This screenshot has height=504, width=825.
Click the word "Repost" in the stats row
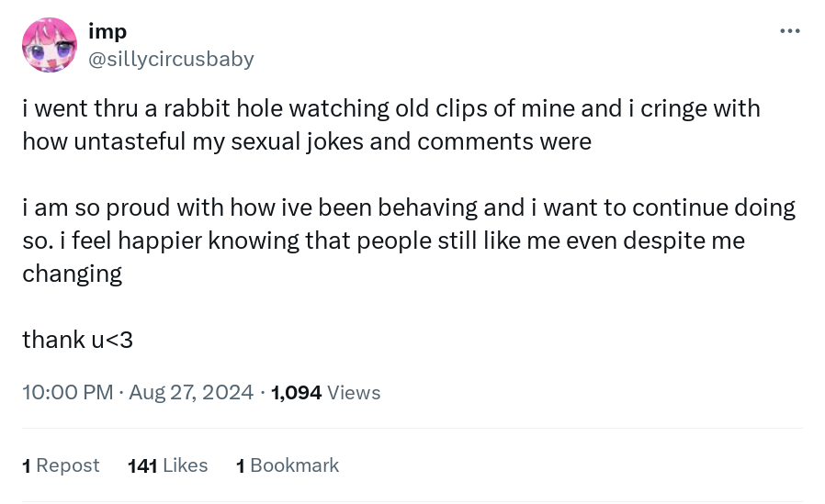68,465
